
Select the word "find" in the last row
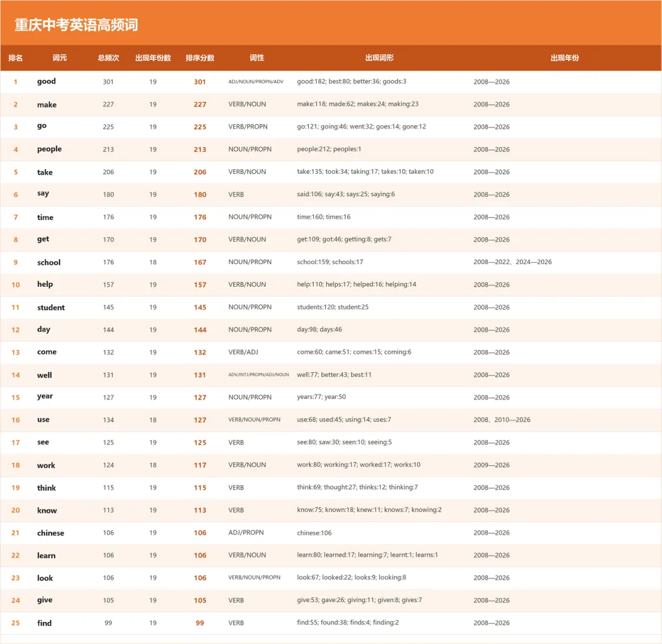(44, 623)
